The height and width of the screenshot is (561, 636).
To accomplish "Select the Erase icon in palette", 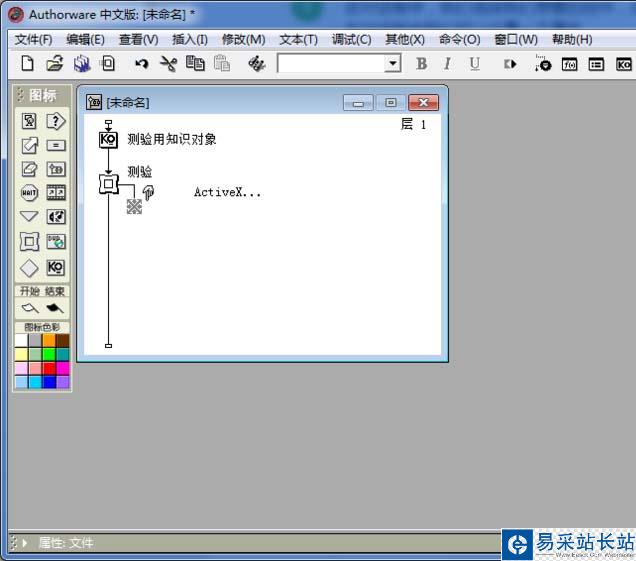I will (29, 169).
